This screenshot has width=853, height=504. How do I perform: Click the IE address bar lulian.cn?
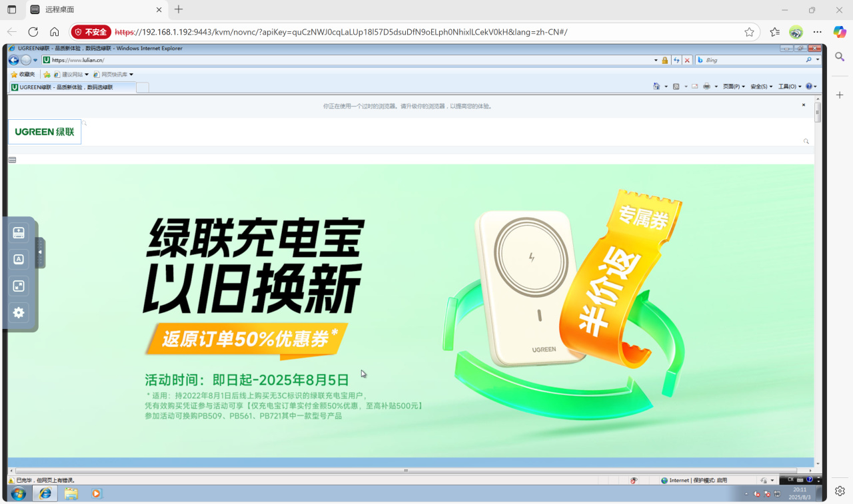[x=350, y=60]
